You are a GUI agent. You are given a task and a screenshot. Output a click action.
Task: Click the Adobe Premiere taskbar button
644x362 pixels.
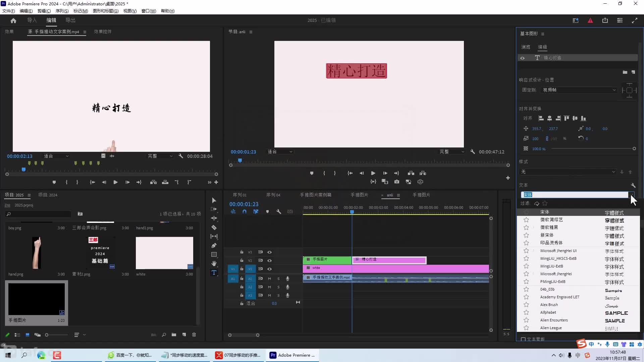coord(292,355)
